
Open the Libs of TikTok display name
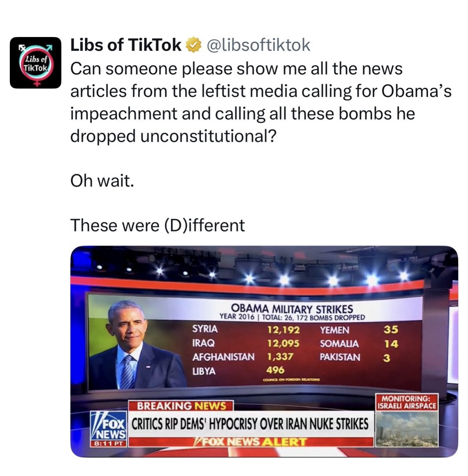click(x=126, y=45)
